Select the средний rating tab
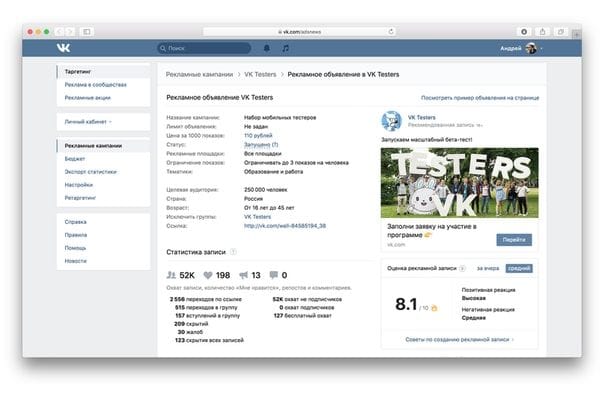Screen dimensions: 604x396 tap(519, 268)
